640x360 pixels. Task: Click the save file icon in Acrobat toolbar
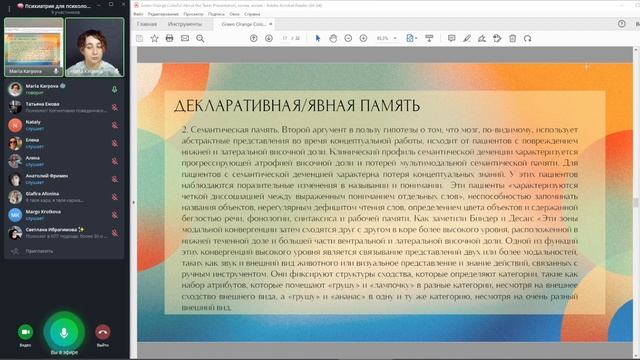(x=140, y=38)
